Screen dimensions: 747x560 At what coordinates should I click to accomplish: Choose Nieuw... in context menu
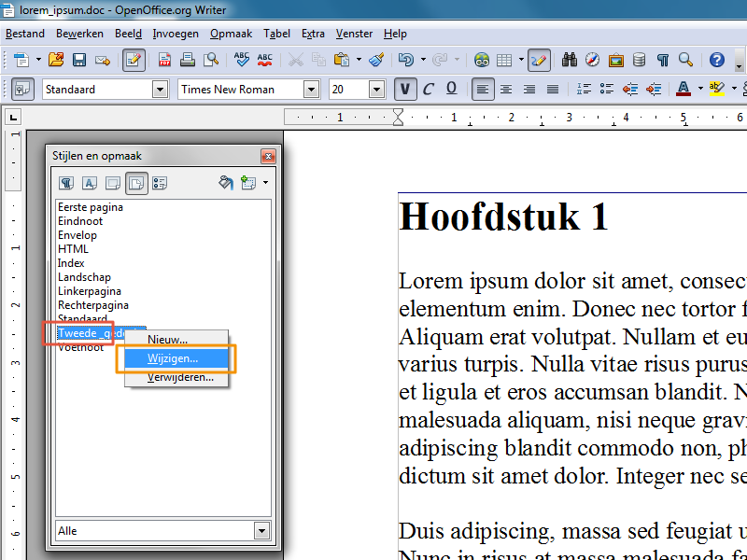click(x=176, y=340)
